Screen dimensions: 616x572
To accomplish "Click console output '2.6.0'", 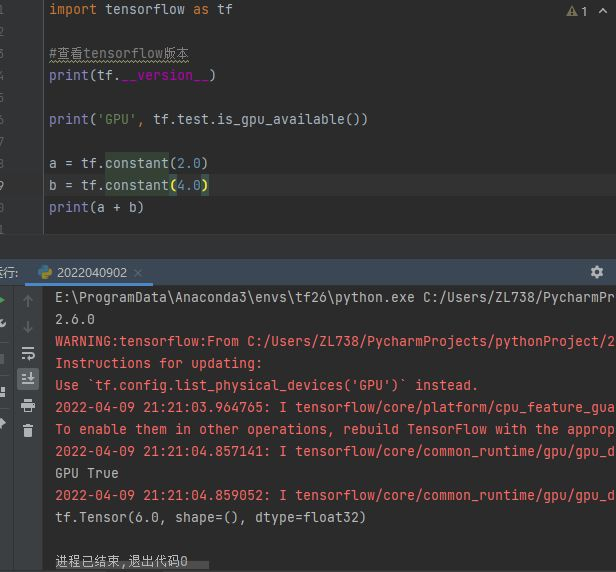I will [75, 319].
